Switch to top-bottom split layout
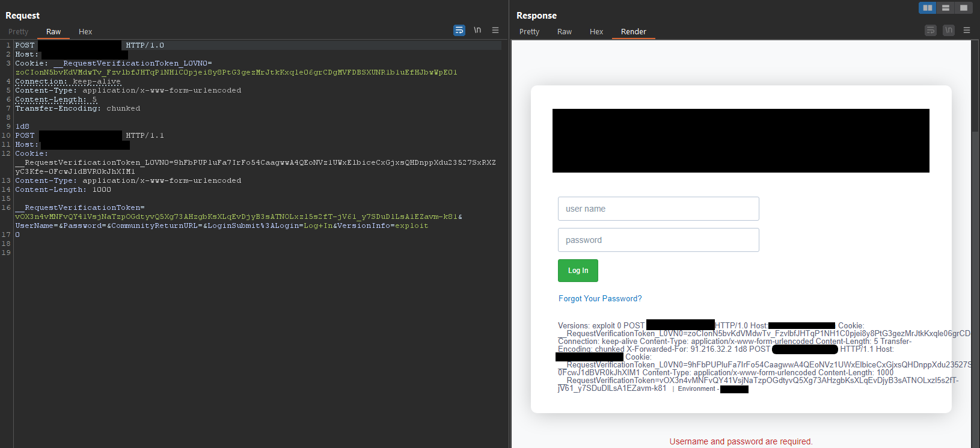The height and width of the screenshot is (448, 980). click(x=945, y=8)
